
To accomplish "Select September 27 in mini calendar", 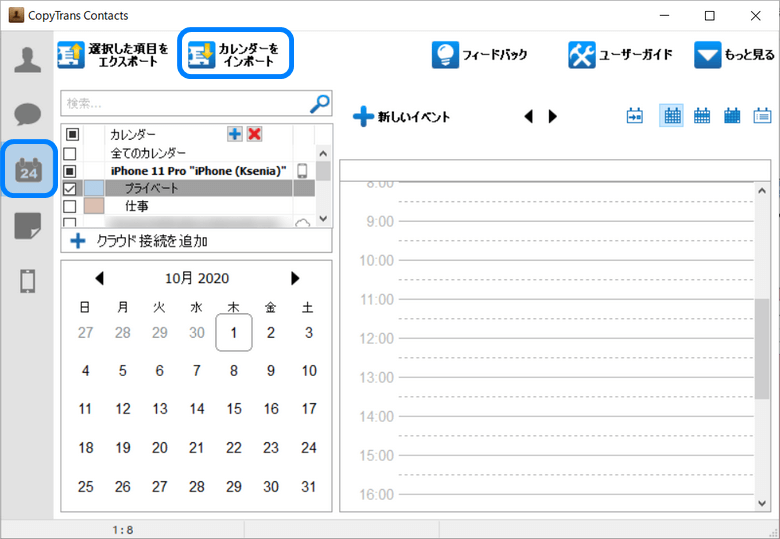I will coord(86,333).
